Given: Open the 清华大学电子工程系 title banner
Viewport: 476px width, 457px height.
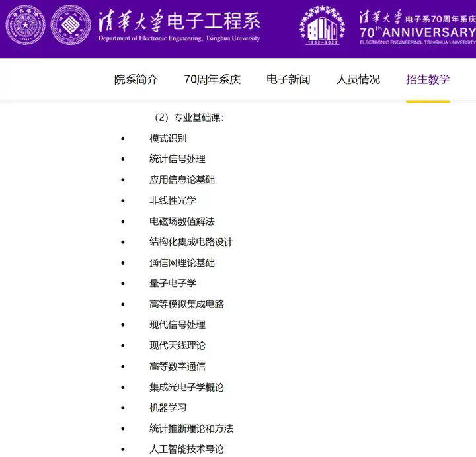Looking at the screenshot, I should [x=179, y=25].
